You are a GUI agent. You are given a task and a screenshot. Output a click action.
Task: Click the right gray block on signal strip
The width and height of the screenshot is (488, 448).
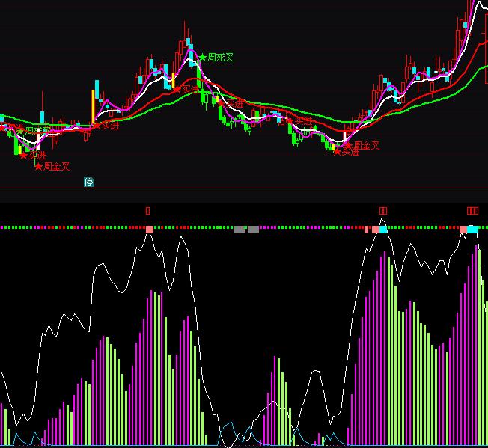(253, 230)
